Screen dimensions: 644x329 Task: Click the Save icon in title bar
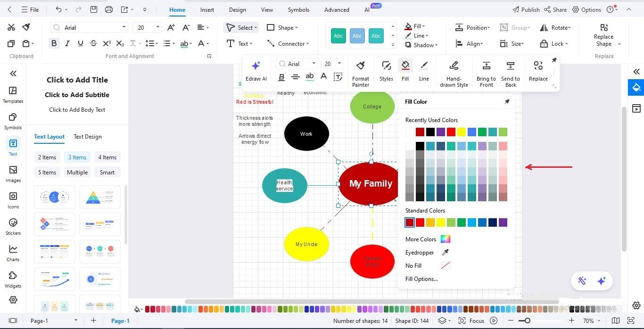pos(94,9)
